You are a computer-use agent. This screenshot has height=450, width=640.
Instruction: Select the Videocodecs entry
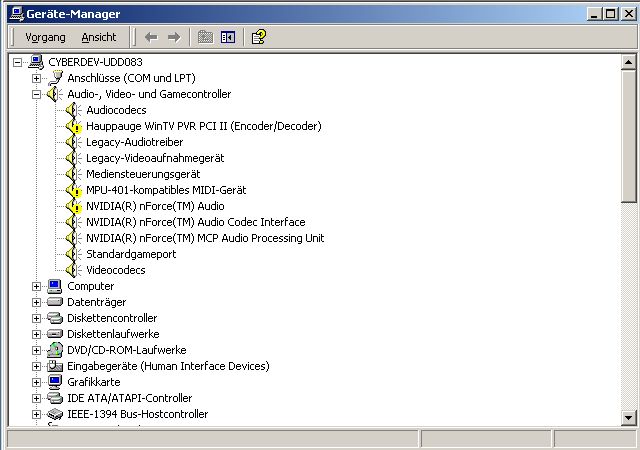point(116,270)
